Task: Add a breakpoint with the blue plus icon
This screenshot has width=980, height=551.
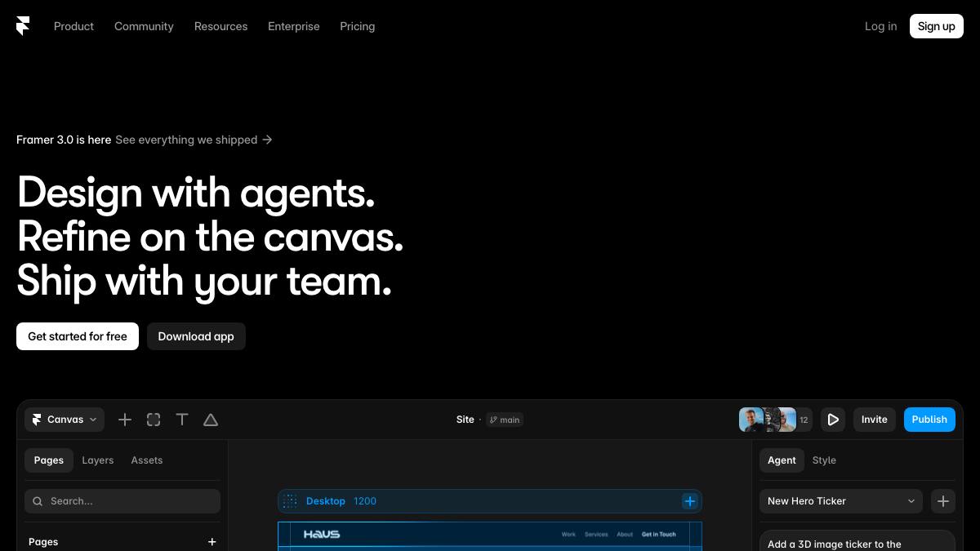Action: click(690, 501)
